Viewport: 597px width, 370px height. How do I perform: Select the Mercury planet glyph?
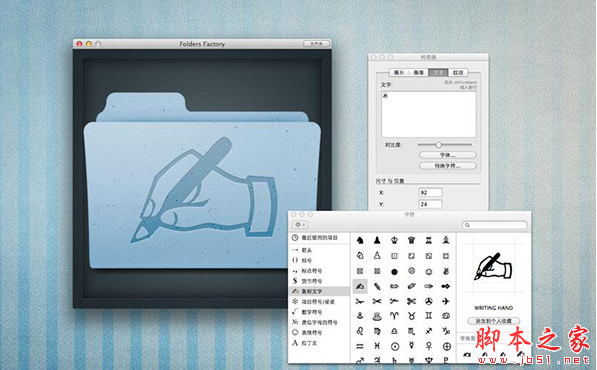tap(411, 346)
